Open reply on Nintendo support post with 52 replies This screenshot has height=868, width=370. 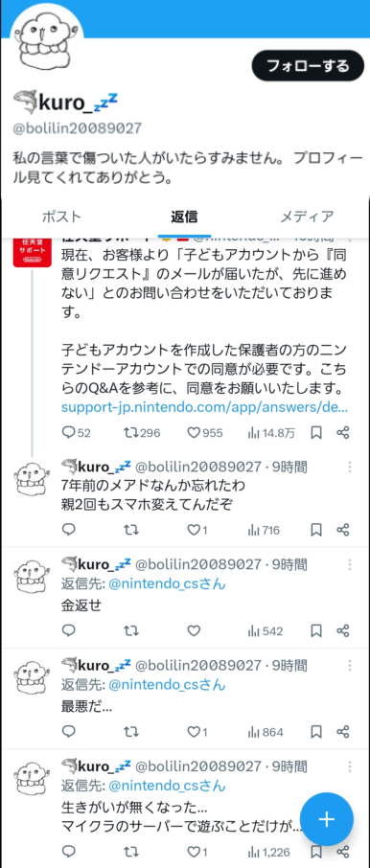click(x=76, y=433)
